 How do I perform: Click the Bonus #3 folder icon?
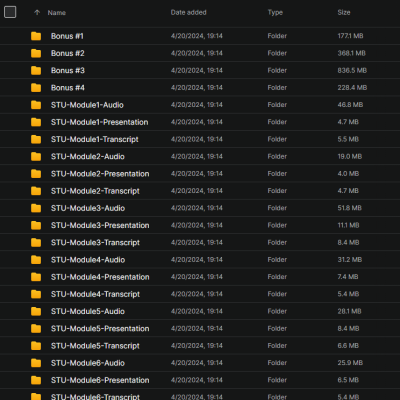click(x=36, y=70)
